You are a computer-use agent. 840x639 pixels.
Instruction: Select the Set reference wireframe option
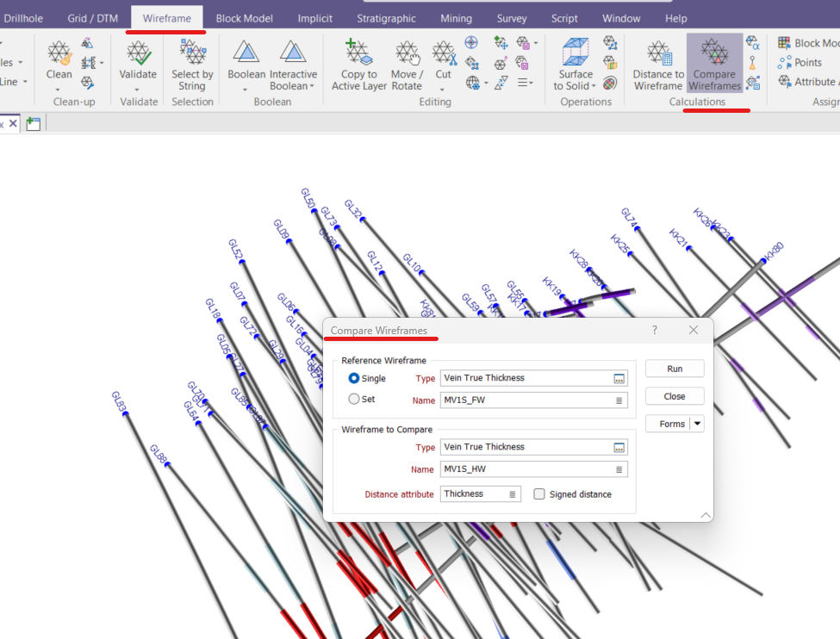coord(354,399)
